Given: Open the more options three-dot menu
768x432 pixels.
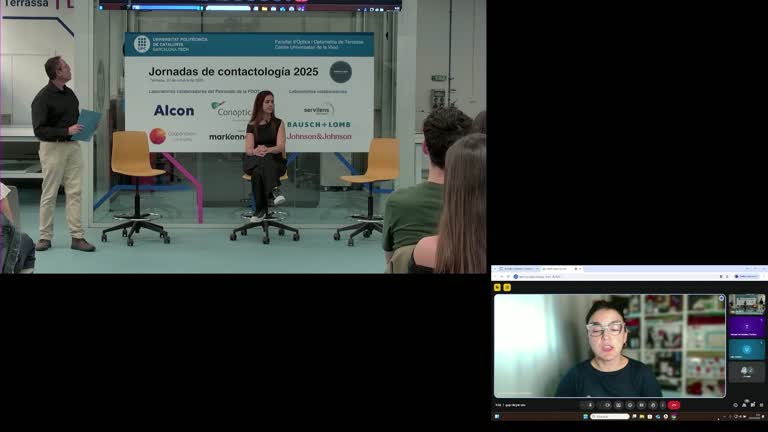Looking at the screenshot, I should [663, 405].
